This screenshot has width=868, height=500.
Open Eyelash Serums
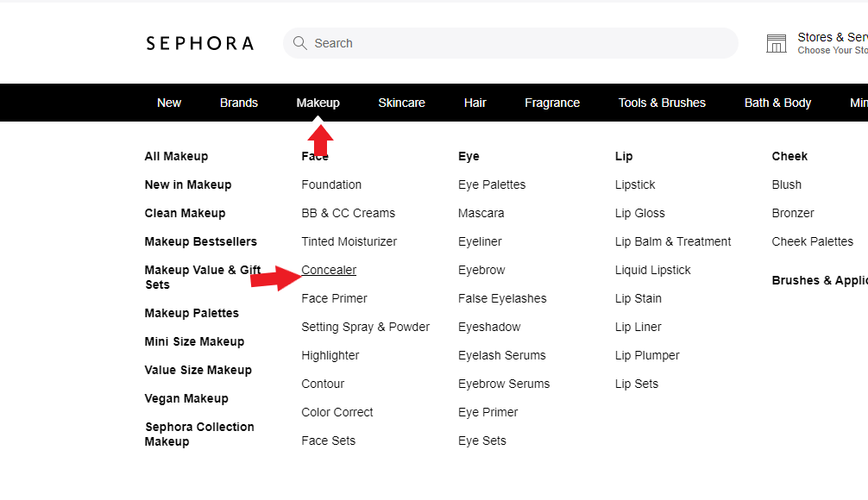coord(501,356)
